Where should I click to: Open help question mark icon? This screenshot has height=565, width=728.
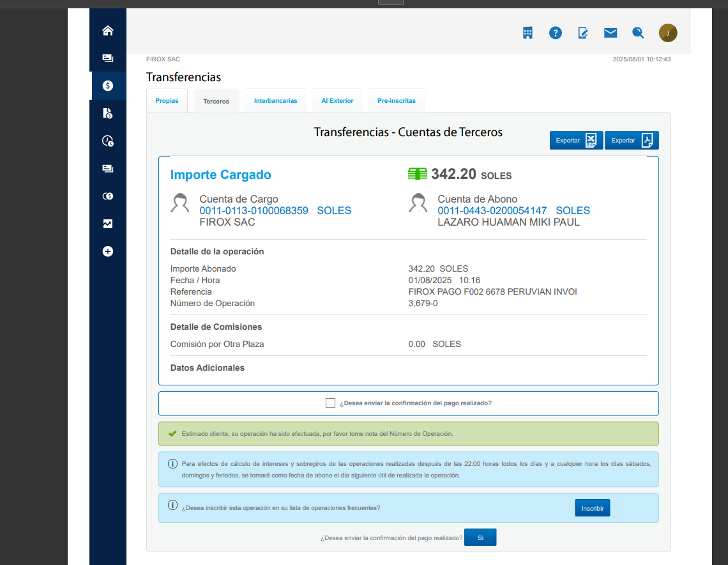coord(556,33)
